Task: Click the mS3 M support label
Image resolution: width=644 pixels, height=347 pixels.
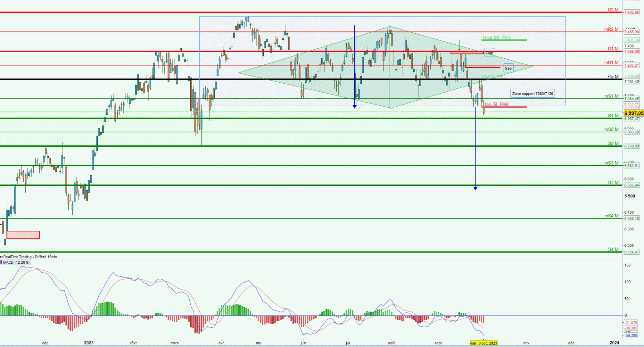Action: (611, 163)
